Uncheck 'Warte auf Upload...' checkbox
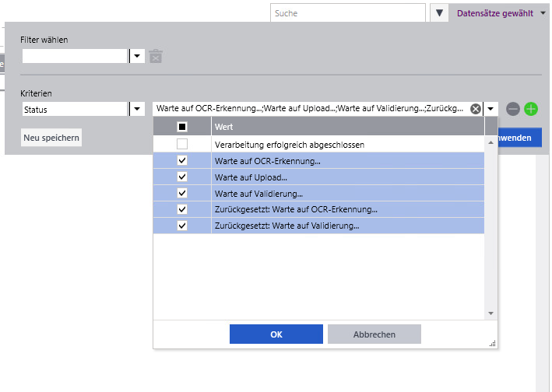552x392 pixels. pyautogui.click(x=182, y=177)
